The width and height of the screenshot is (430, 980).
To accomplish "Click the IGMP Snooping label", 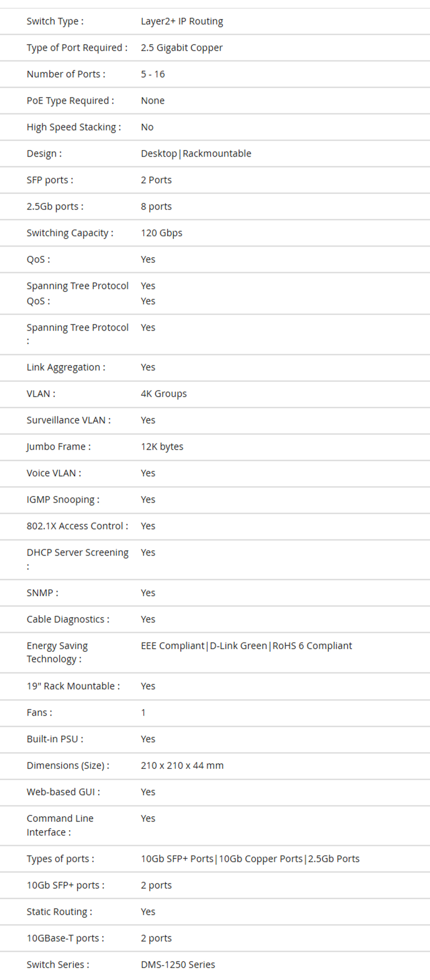I will click(x=63, y=500).
